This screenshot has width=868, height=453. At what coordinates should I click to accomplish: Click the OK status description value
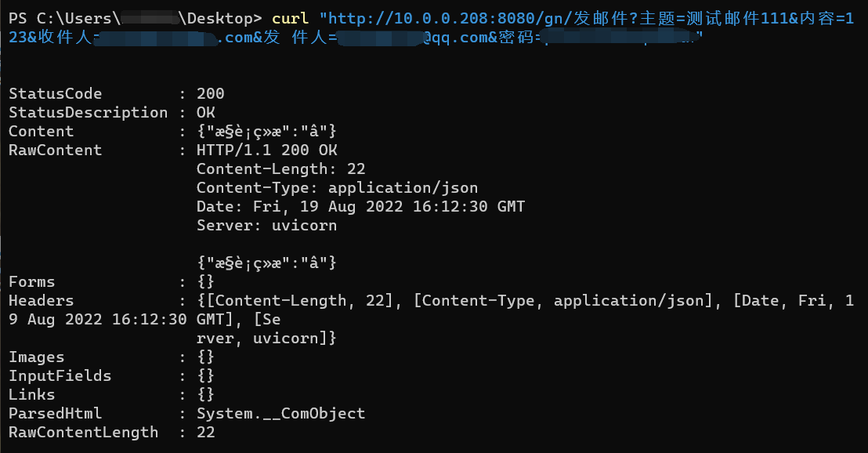tap(206, 112)
